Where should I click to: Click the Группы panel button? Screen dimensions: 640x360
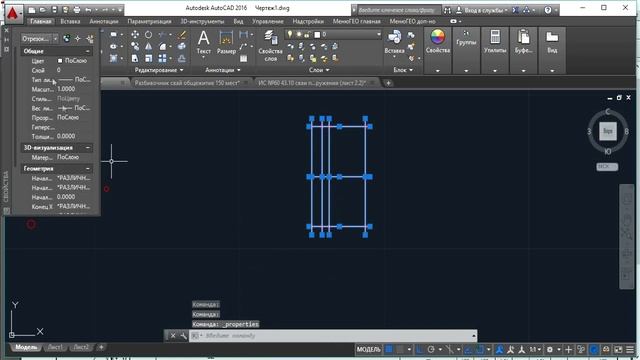466,50
